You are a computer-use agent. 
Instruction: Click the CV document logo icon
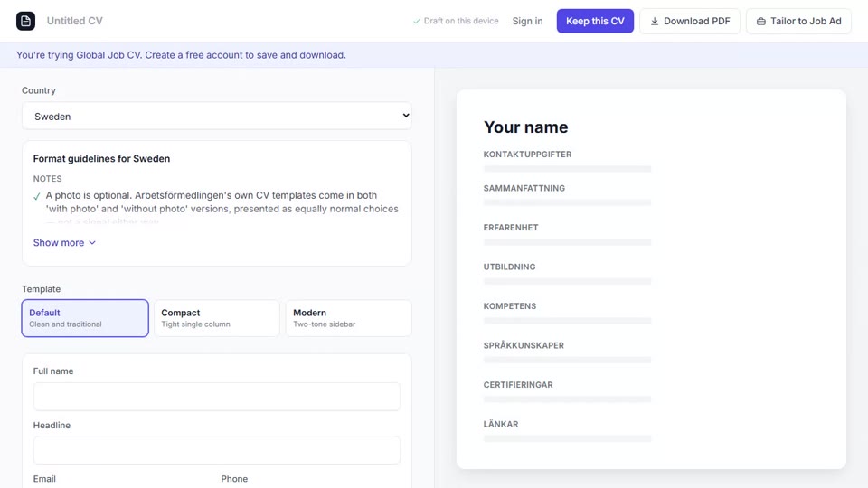point(25,21)
